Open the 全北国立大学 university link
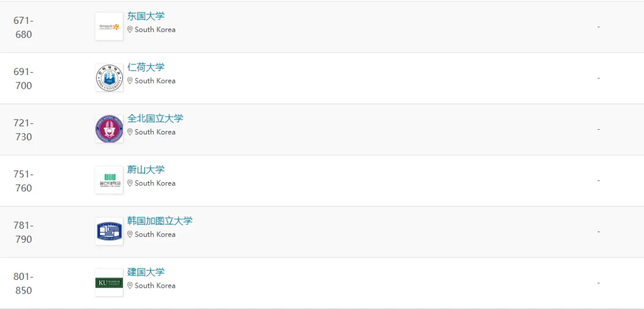 [x=155, y=119]
